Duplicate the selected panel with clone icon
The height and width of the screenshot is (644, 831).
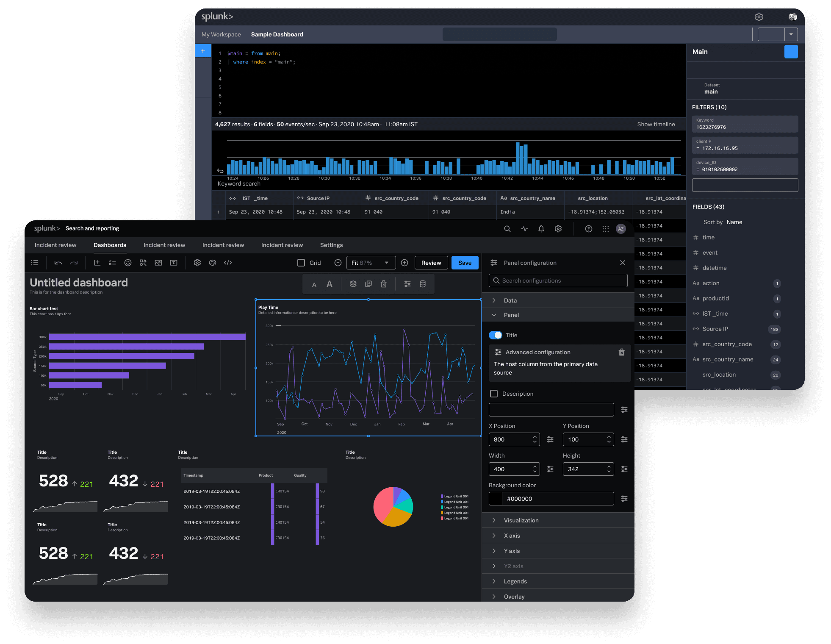point(368,284)
